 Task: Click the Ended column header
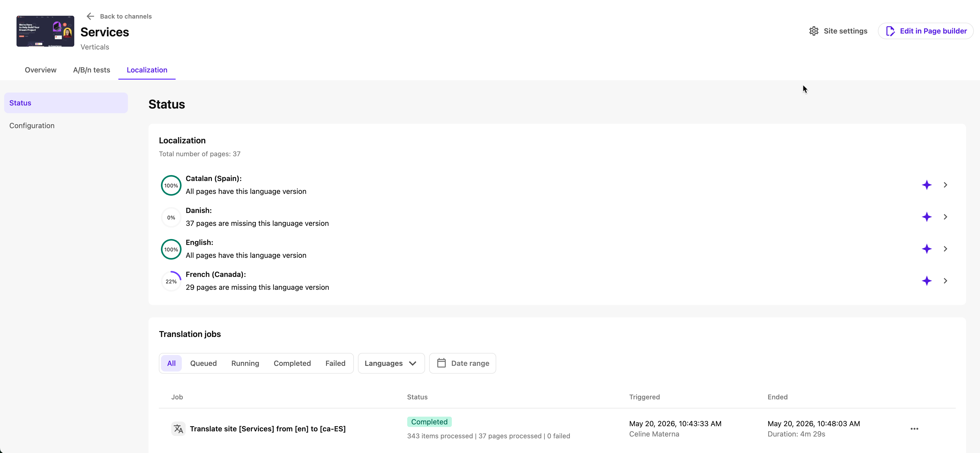pos(777,397)
